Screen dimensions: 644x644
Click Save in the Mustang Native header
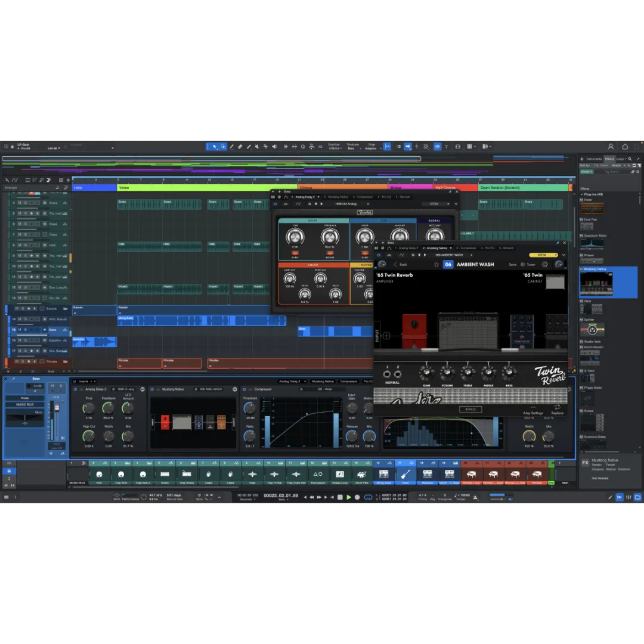(x=512, y=265)
